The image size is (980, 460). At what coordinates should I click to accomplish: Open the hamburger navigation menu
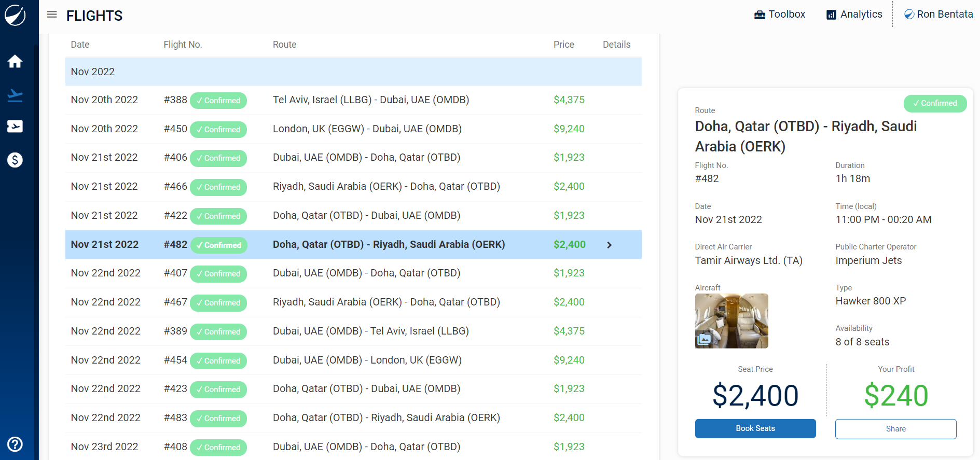[x=52, y=15]
